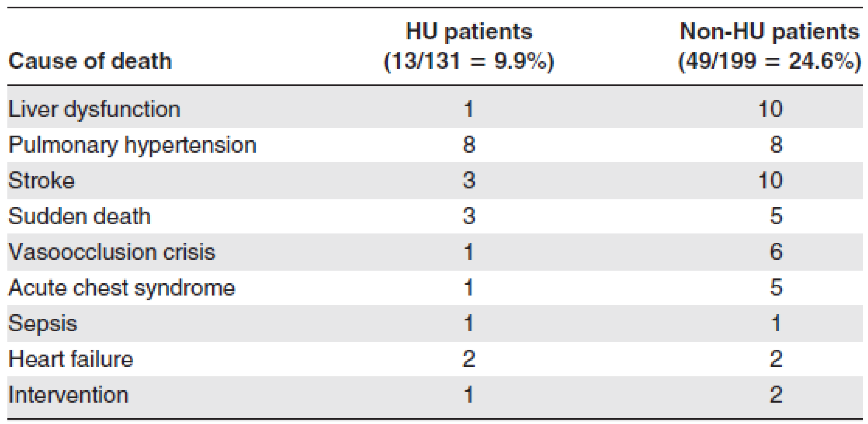Click the 'Intervention' row label
This screenshot has height=424, width=868.
(68, 395)
